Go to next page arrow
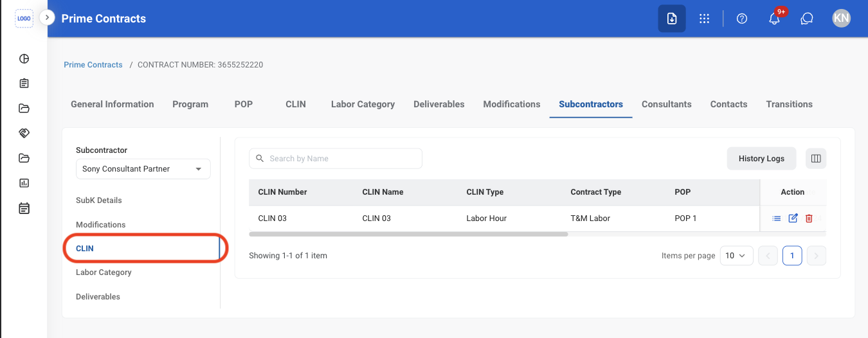This screenshot has width=868, height=338. pos(817,256)
